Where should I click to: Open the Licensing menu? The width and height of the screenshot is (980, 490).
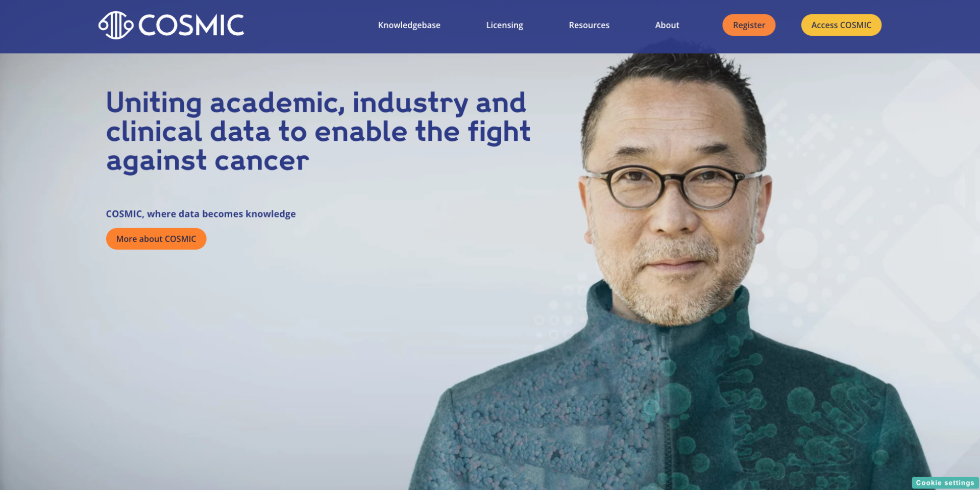504,25
